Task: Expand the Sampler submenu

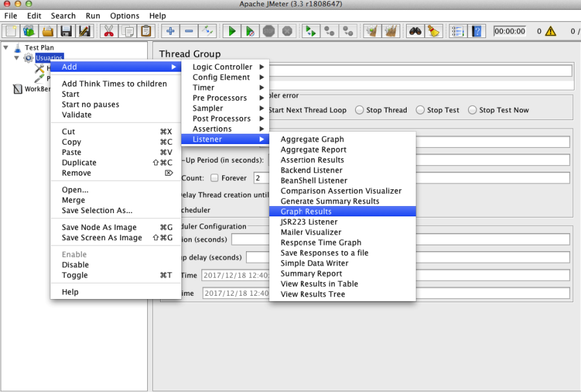Action: pos(225,108)
